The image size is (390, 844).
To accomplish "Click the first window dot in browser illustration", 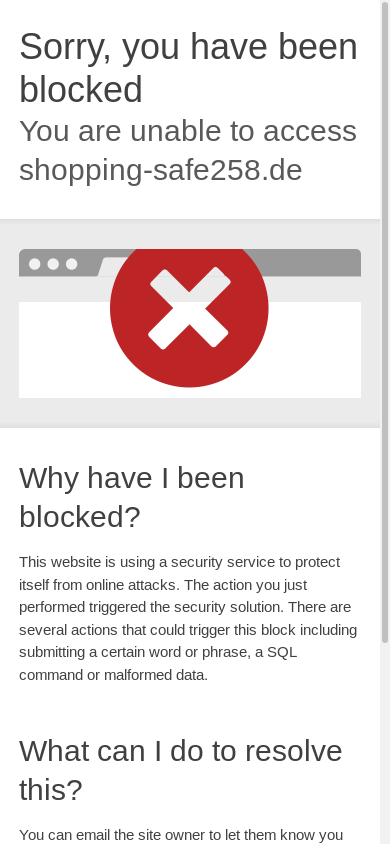I will (x=34, y=264).
